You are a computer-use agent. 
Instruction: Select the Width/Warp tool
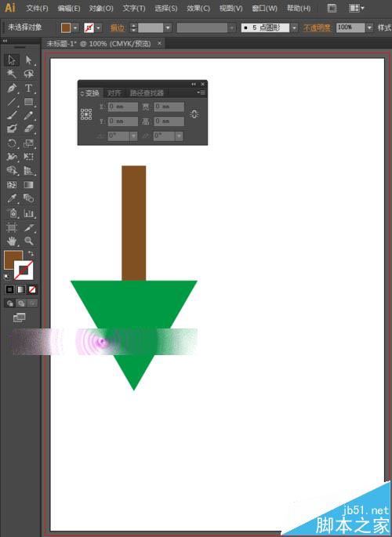pos(12,157)
